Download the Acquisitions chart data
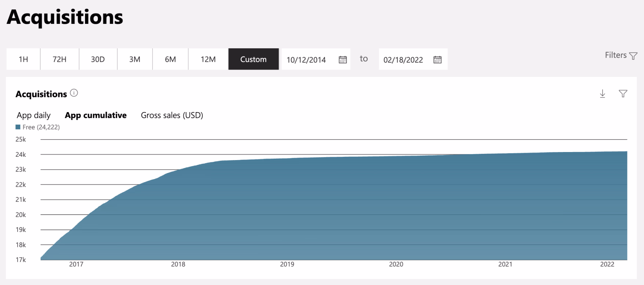 tap(603, 94)
